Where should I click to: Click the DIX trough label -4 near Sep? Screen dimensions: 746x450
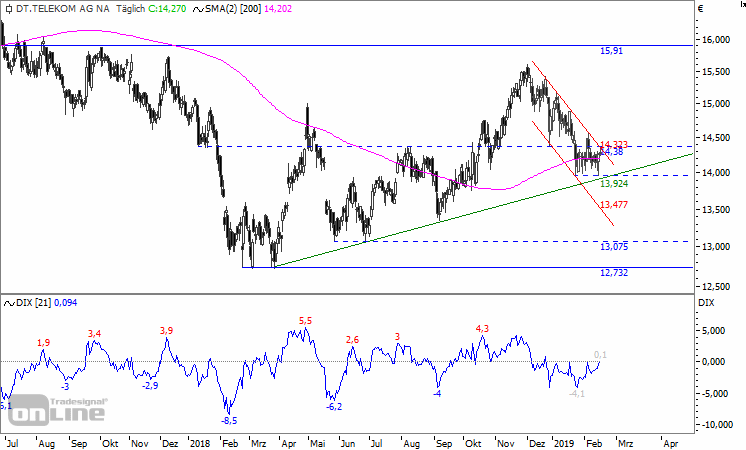pyautogui.click(x=437, y=394)
